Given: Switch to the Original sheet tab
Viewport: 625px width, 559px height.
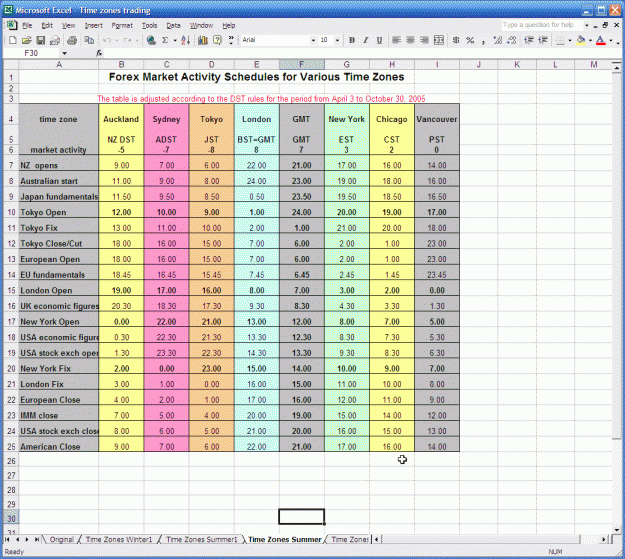Looking at the screenshot, I should 62,539.
